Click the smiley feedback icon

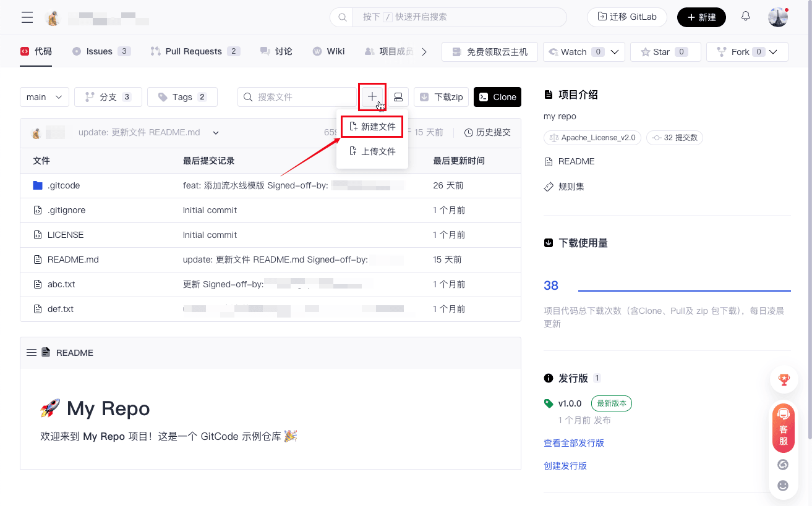(783, 486)
